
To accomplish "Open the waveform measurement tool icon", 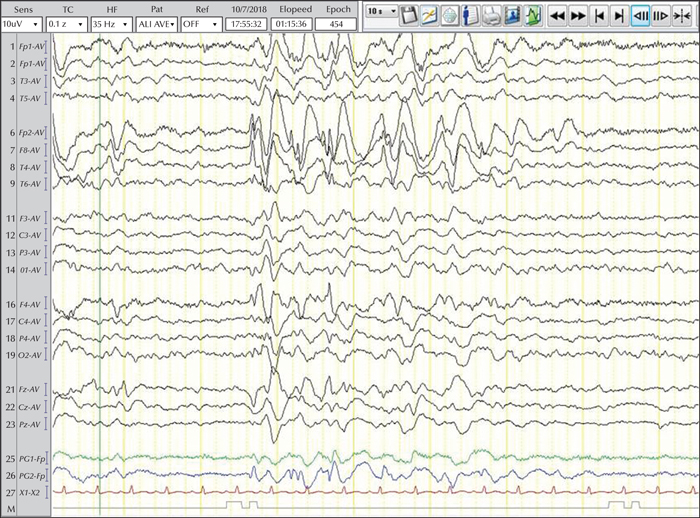I will point(429,16).
